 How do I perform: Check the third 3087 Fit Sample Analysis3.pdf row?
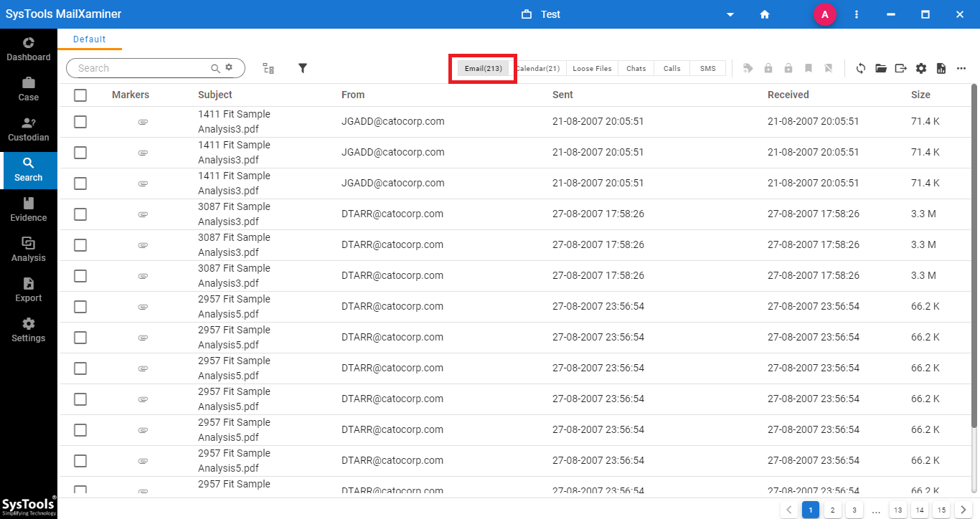pyautogui.click(x=80, y=276)
